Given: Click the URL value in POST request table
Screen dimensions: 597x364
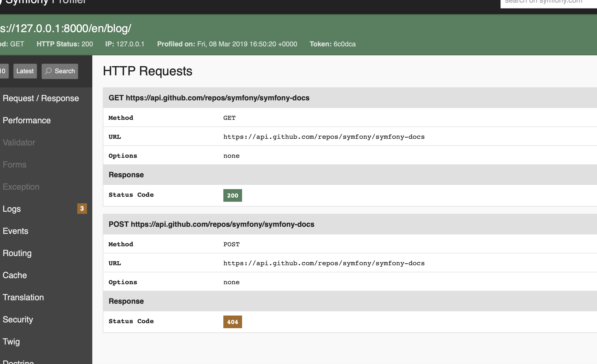Looking at the screenshot, I should (324, 263).
